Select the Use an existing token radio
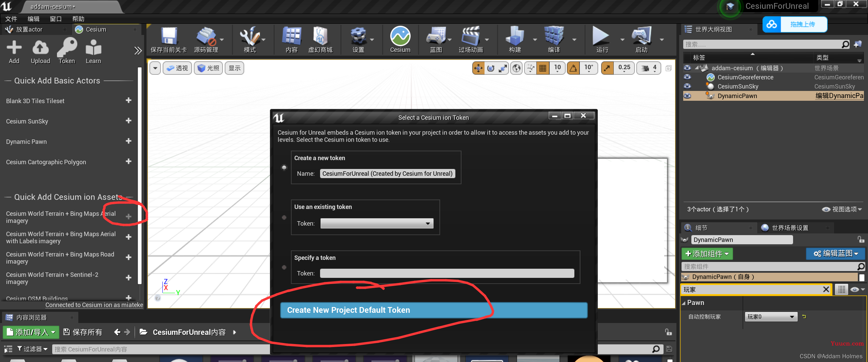868x362 pixels. (284, 217)
